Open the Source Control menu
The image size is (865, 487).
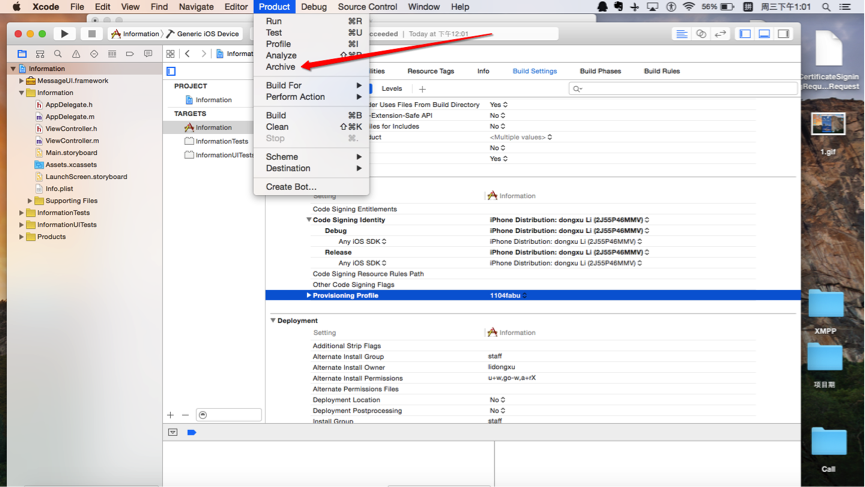coord(367,7)
